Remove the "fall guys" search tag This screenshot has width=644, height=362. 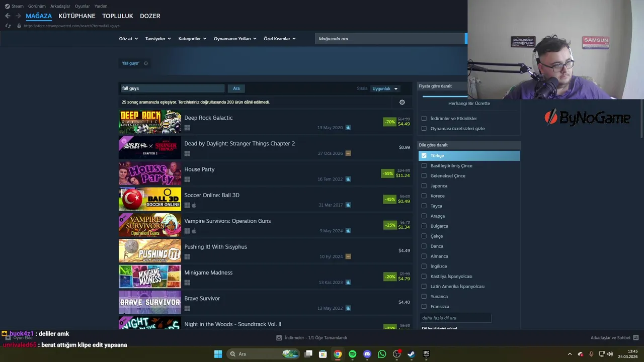tap(146, 63)
